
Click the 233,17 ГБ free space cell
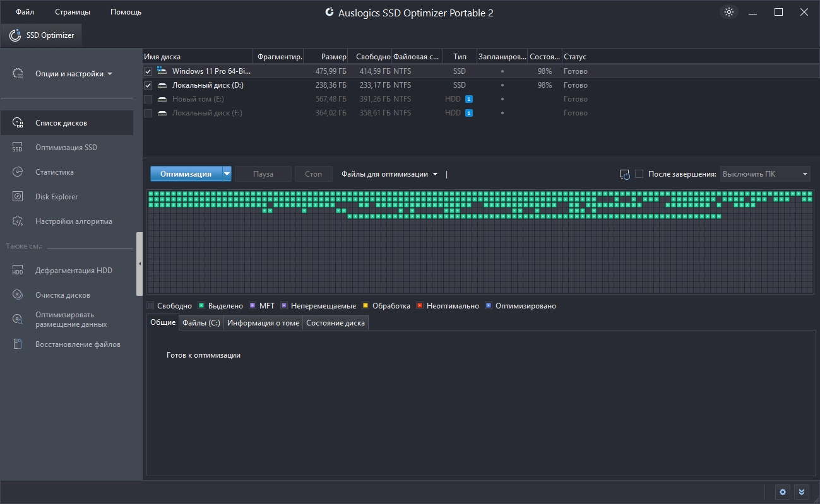375,85
